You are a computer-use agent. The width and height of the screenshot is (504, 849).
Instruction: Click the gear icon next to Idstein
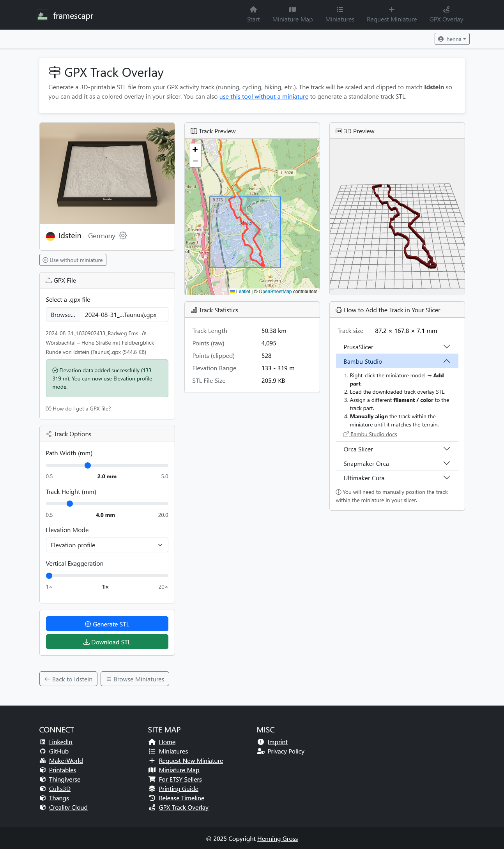pyautogui.click(x=123, y=235)
